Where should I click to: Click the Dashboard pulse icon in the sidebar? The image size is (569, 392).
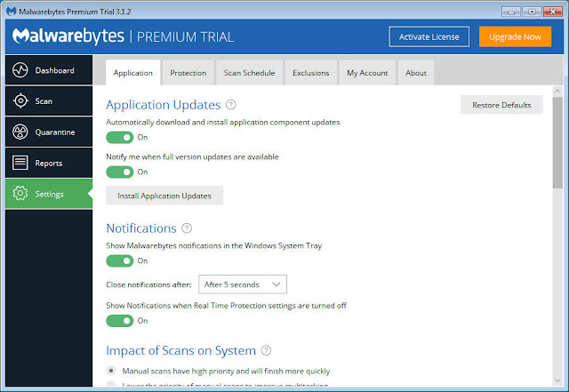[x=20, y=70]
